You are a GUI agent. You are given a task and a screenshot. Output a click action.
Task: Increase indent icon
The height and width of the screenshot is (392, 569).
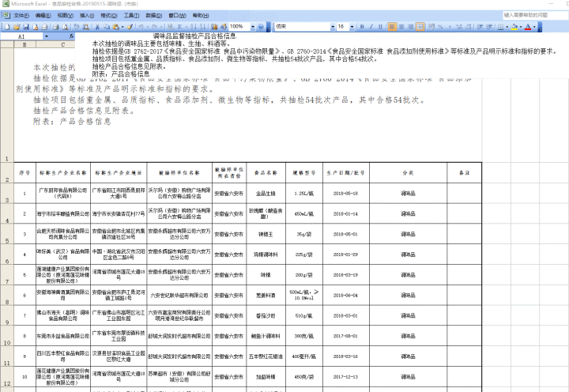click(x=489, y=27)
